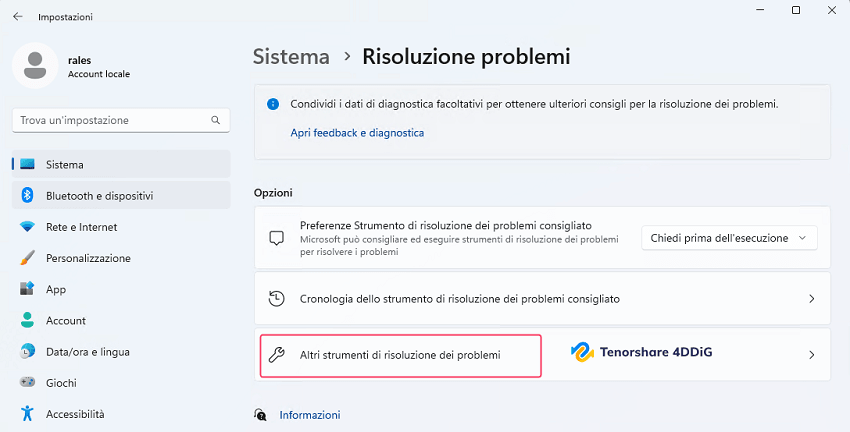Click the user profile avatar
The height and width of the screenshot is (432, 850).
click(x=36, y=65)
